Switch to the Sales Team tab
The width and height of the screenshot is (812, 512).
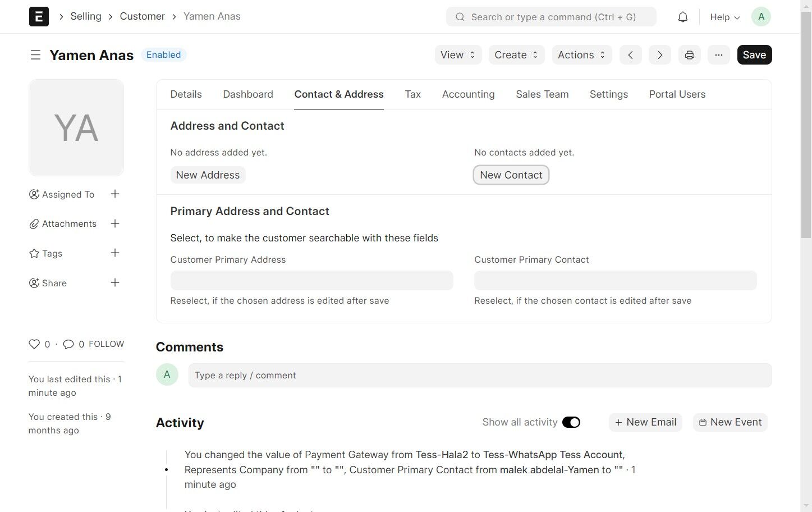542,94
